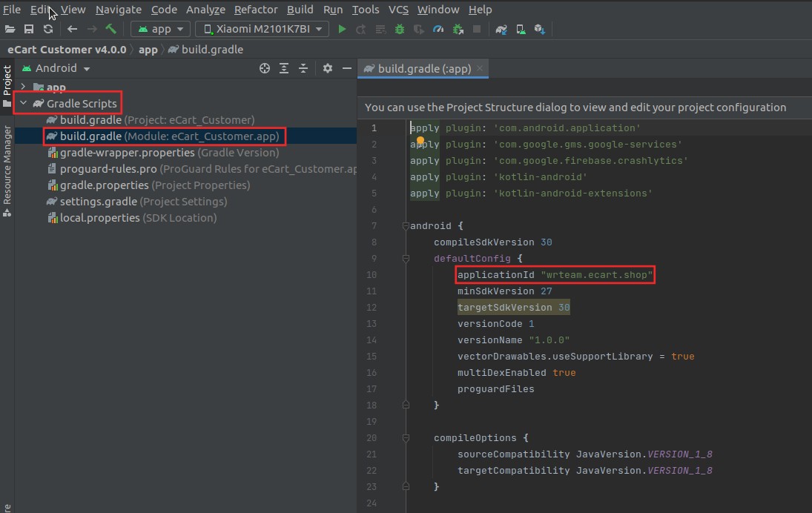Image resolution: width=812 pixels, height=513 pixels.
Task: Open the Profiler tool icon
Action: pos(438,29)
